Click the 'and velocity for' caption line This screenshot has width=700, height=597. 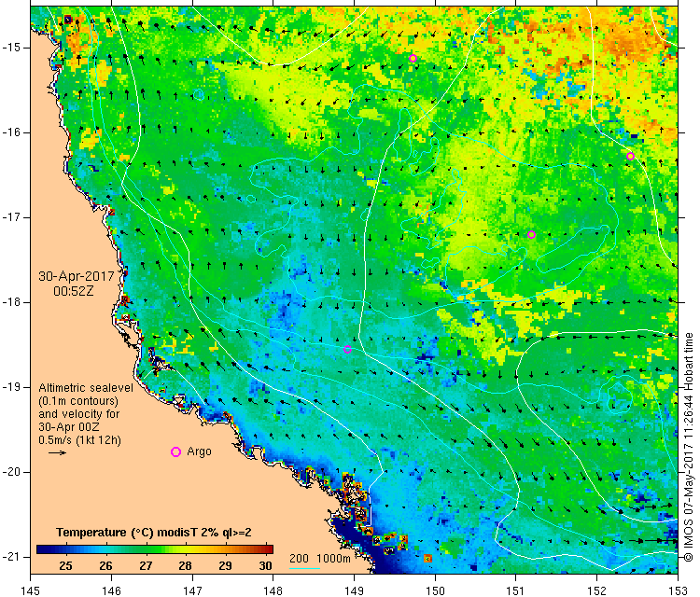[x=79, y=413]
